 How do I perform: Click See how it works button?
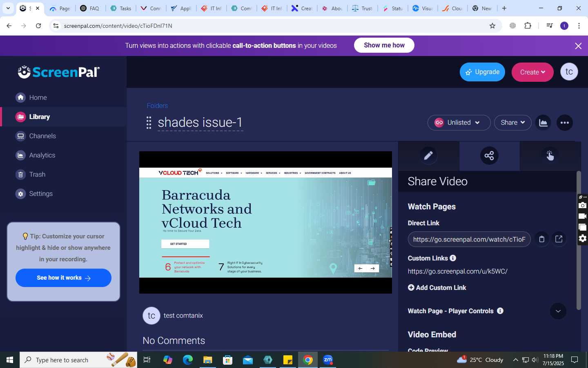[63, 278]
